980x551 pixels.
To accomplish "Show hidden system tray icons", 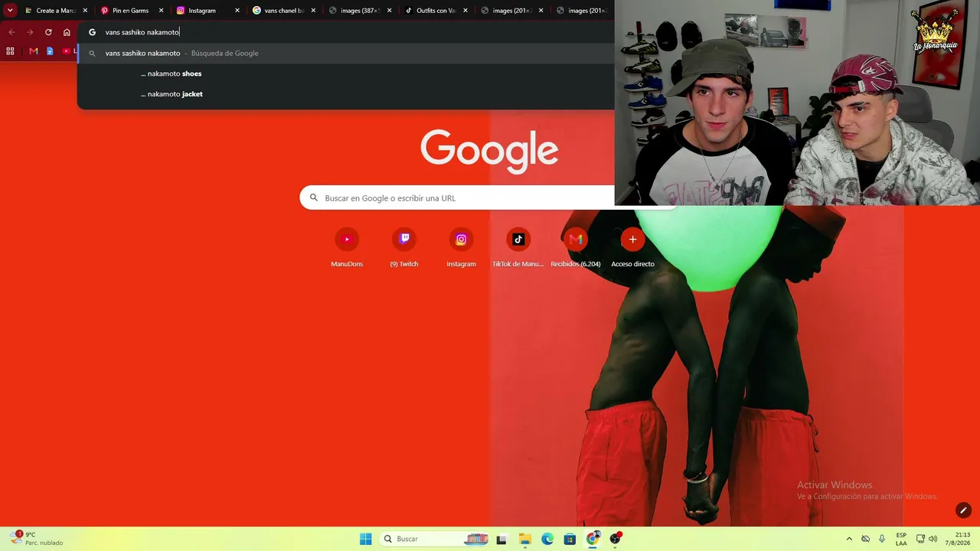I will click(x=849, y=539).
